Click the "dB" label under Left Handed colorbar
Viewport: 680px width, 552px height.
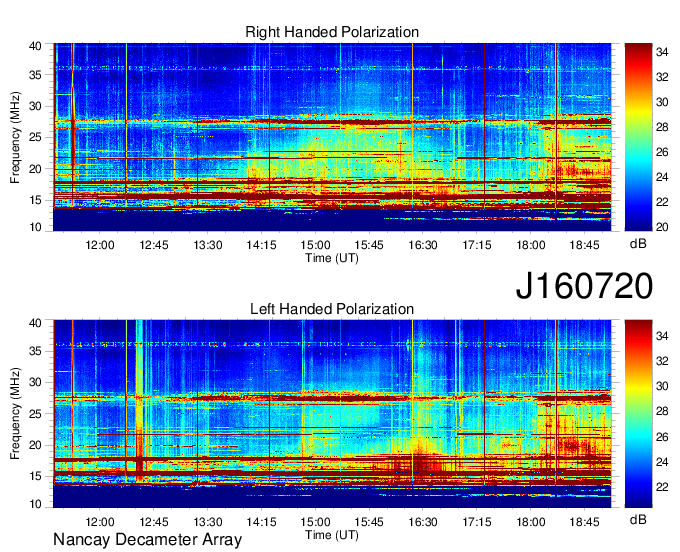(x=638, y=519)
